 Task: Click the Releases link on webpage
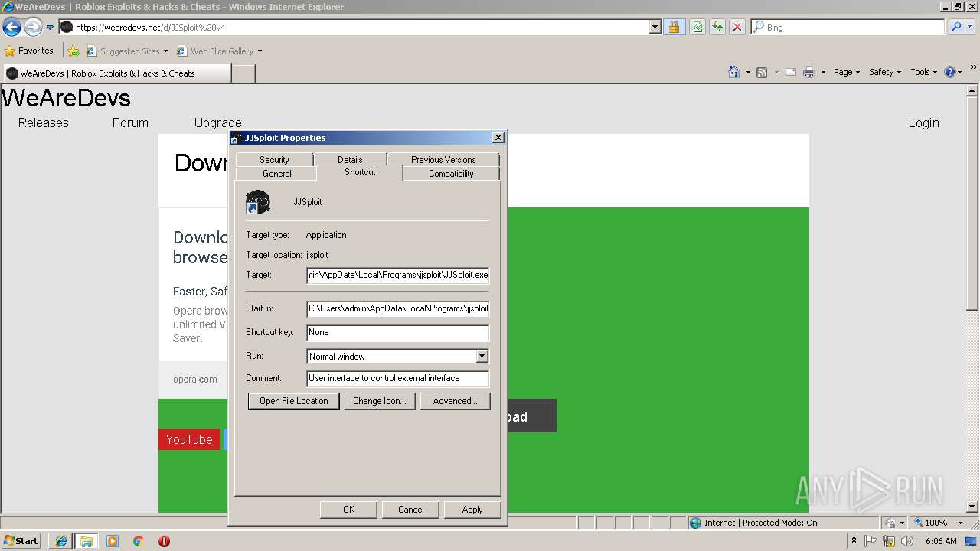pos(44,122)
